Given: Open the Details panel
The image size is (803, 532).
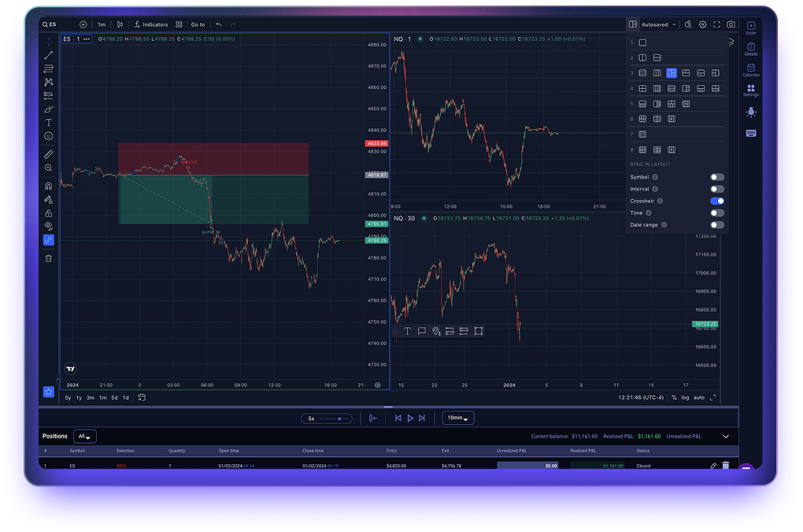Looking at the screenshot, I should click(x=751, y=49).
